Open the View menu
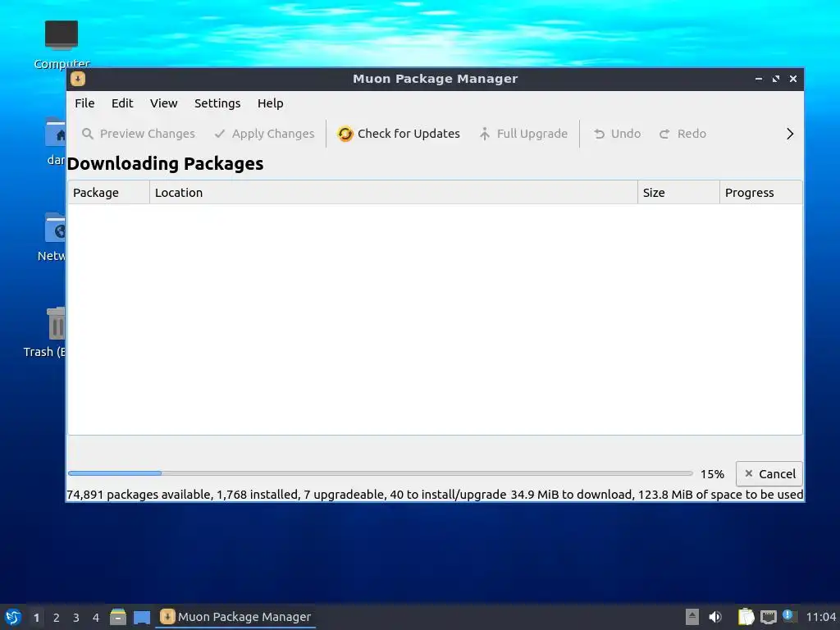 point(163,103)
